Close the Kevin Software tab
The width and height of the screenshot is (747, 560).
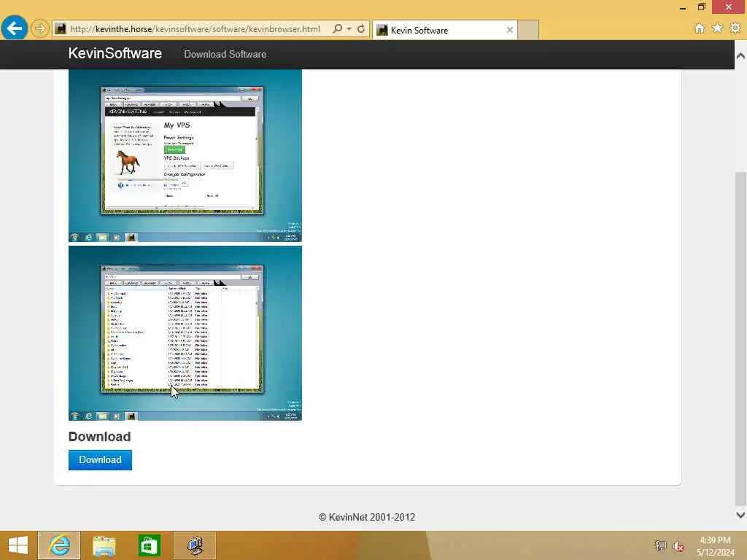(509, 30)
